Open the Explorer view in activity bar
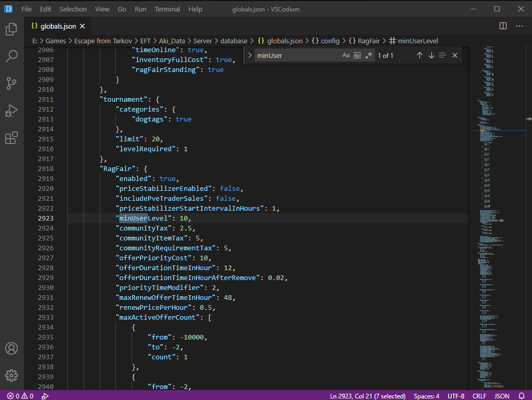 tap(11, 29)
